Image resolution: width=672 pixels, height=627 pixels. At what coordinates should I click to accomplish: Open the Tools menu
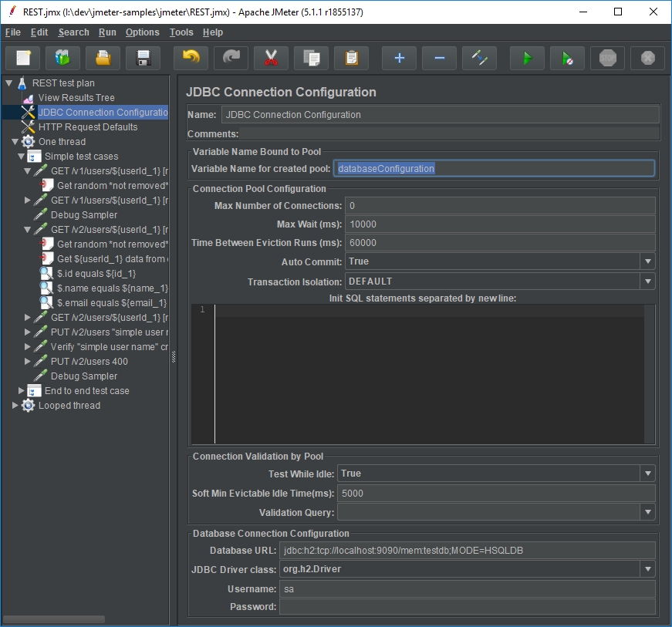click(181, 32)
